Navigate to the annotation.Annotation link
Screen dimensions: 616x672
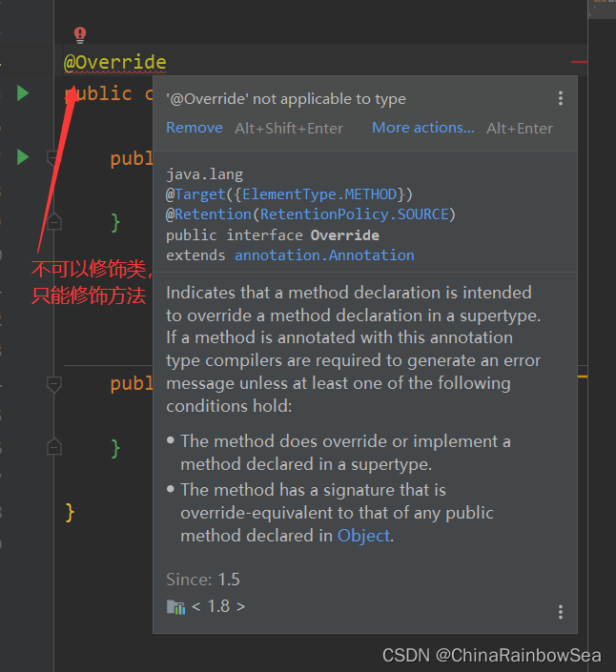(x=324, y=255)
